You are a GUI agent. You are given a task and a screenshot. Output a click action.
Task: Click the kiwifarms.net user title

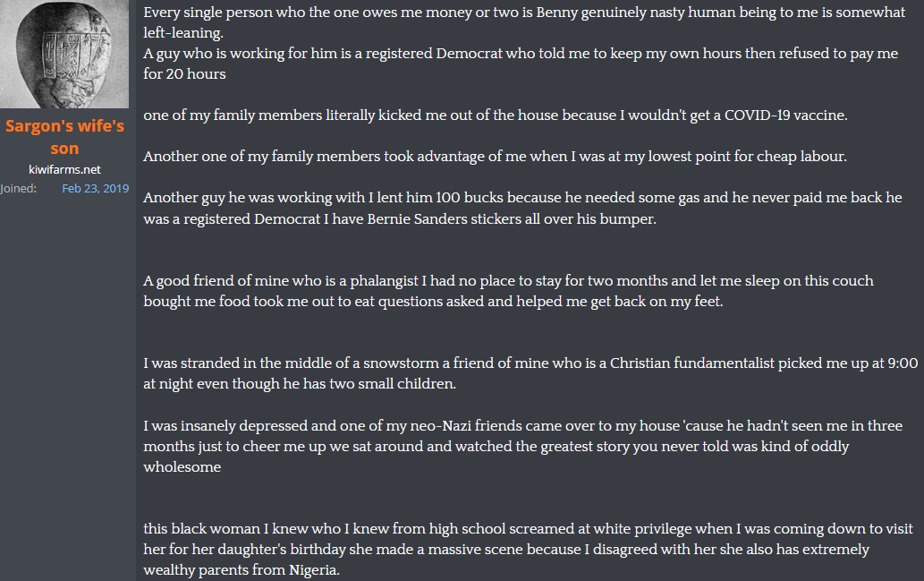pyautogui.click(x=64, y=169)
